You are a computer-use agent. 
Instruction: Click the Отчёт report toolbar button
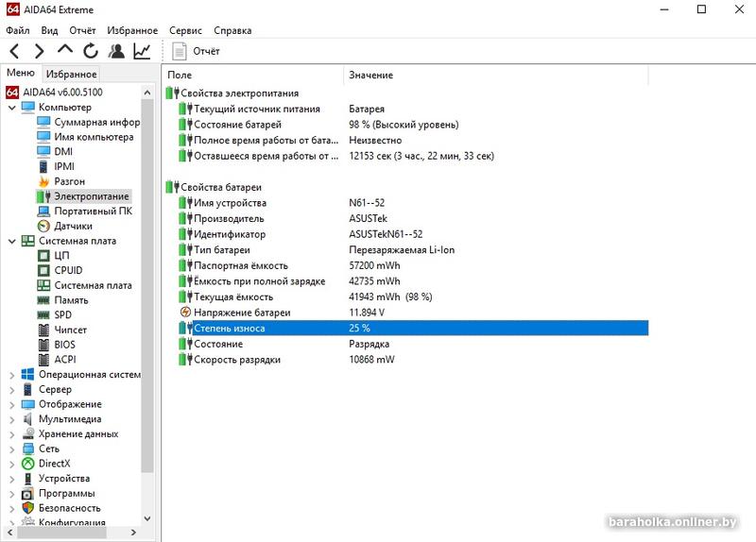click(197, 51)
